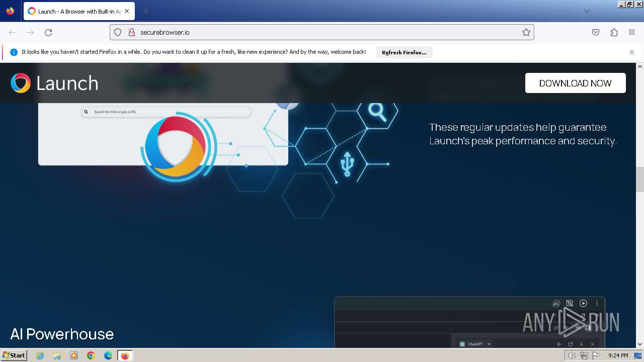Open the Firefox application hamburger menu
The image size is (644, 362).
point(632,32)
